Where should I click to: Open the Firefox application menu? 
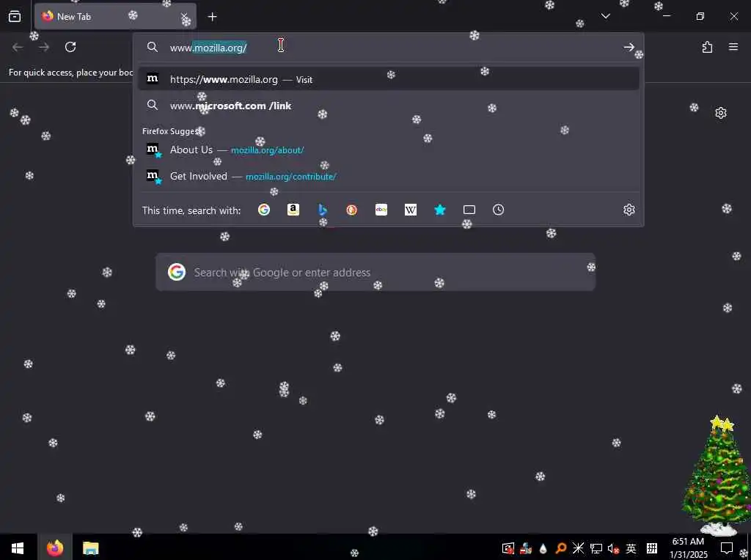[x=733, y=47]
